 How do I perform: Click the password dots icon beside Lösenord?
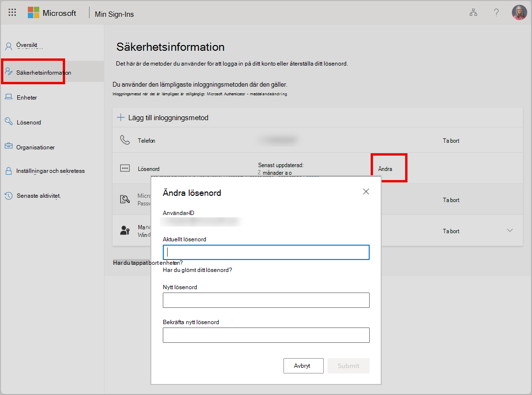(x=125, y=169)
